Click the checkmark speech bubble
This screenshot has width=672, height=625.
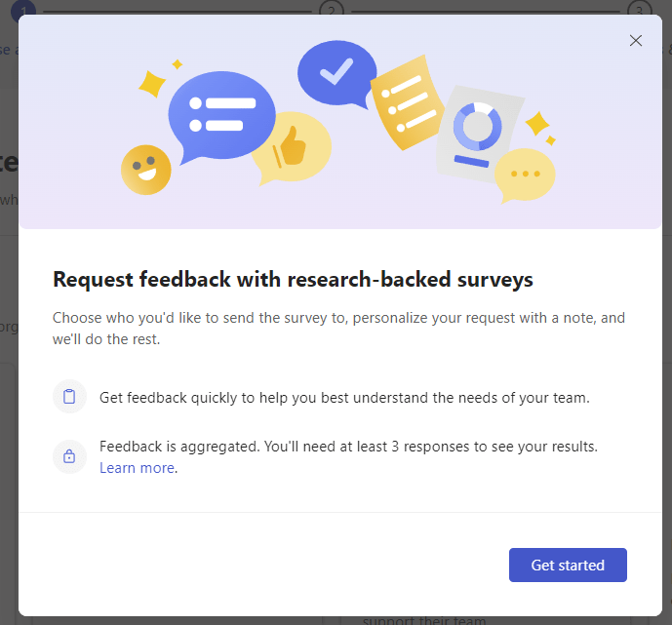point(336,71)
